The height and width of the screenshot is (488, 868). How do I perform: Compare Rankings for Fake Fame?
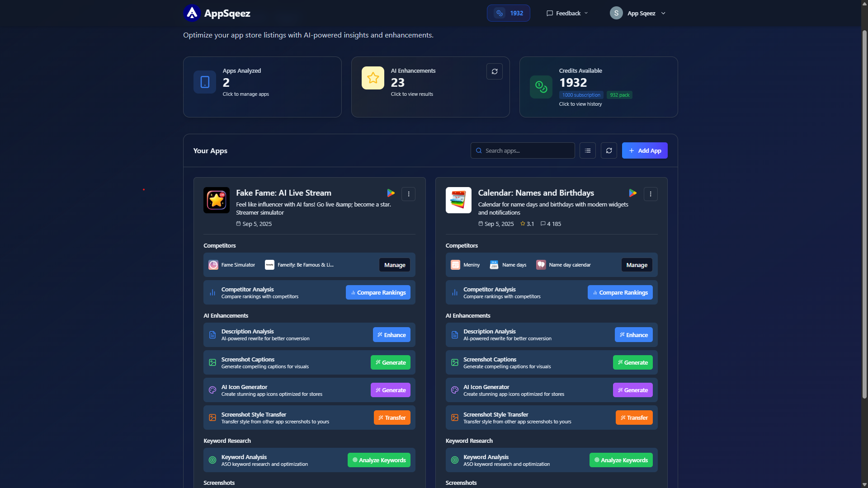tap(378, 292)
